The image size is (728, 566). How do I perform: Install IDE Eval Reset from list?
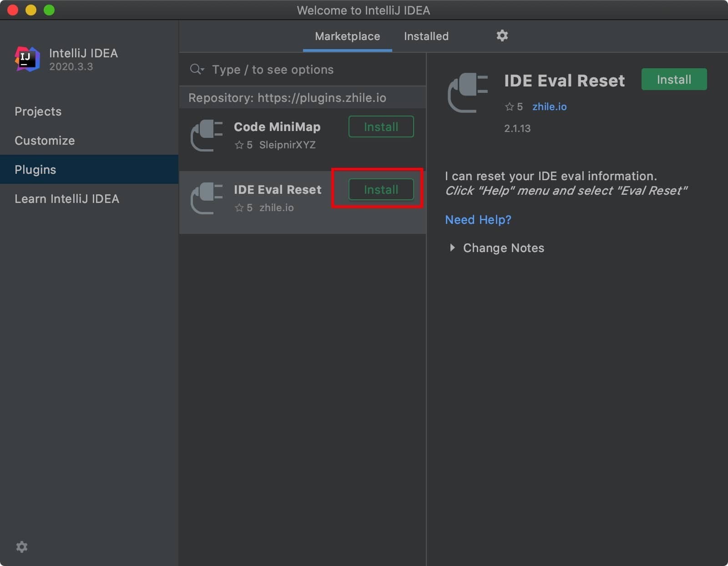381,189
